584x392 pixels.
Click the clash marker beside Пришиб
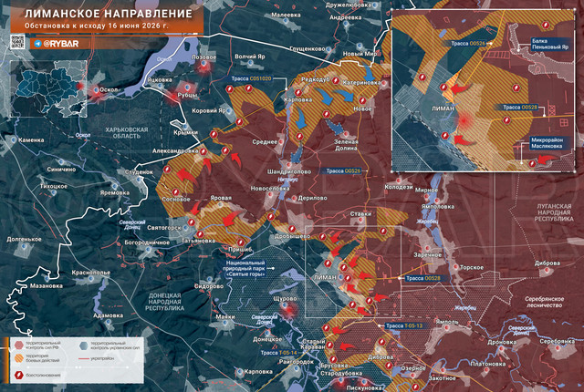coord(241,242)
